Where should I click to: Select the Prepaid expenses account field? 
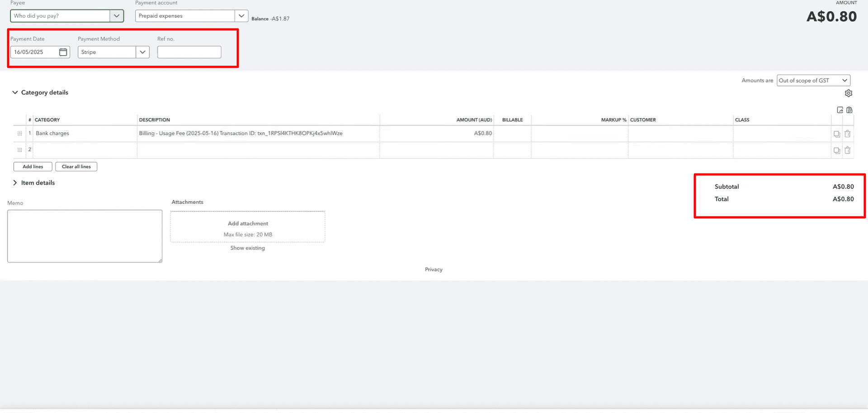pyautogui.click(x=185, y=16)
